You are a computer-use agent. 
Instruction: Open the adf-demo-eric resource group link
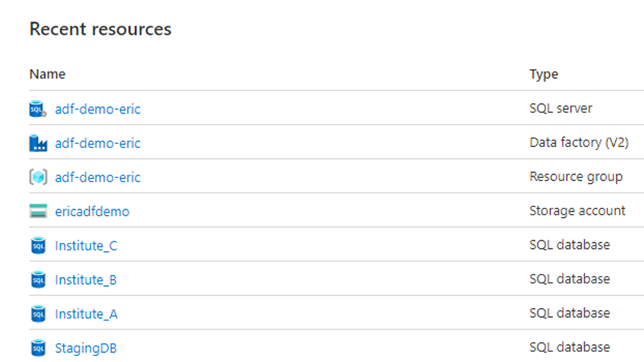pos(98,177)
